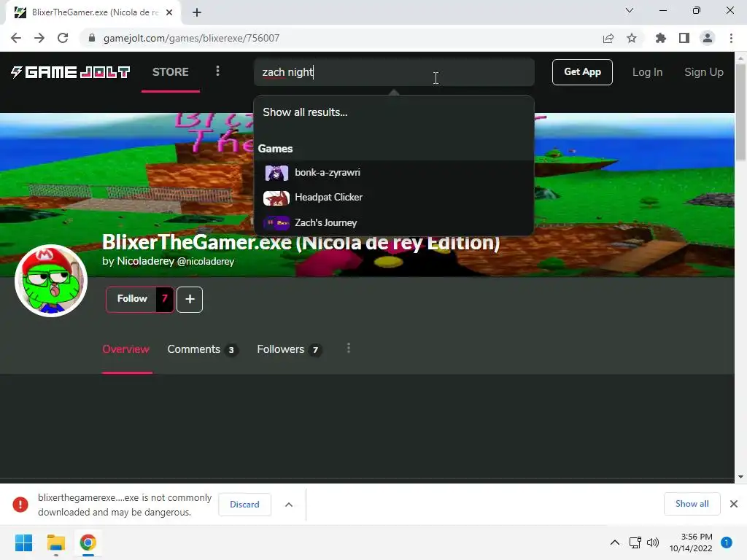Click BlixerTheGamer.exe game title

pyautogui.click(x=301, y=242)
